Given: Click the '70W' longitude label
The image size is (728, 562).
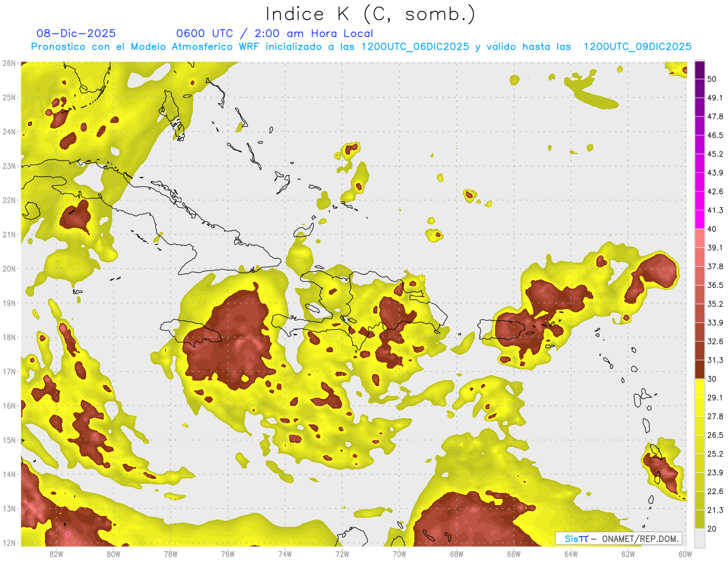Looking at the screenshot, I should (x=399, y=554).
